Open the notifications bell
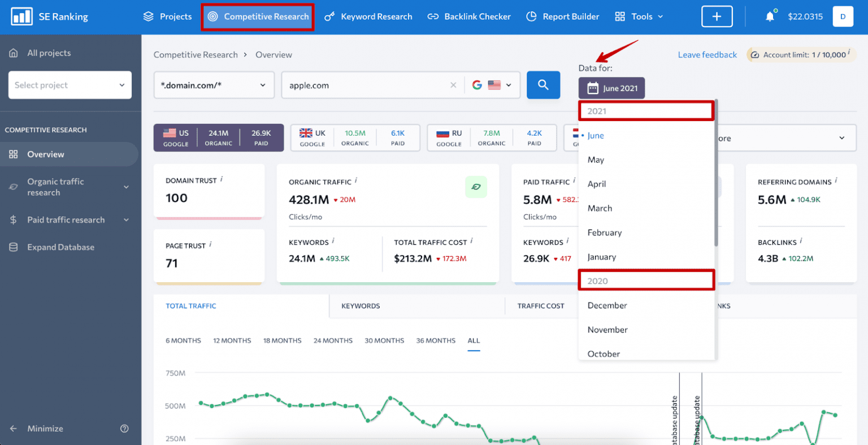 (x=769, y=16)
